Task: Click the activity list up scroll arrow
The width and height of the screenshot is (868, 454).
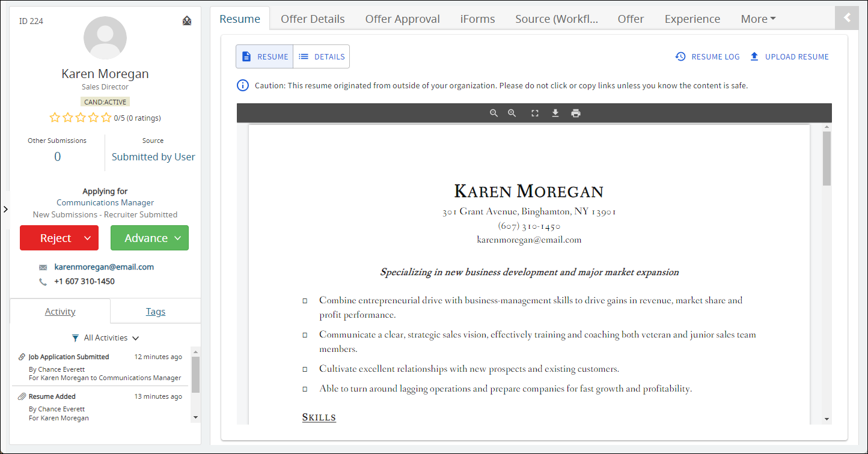Action: click(195, 351)
